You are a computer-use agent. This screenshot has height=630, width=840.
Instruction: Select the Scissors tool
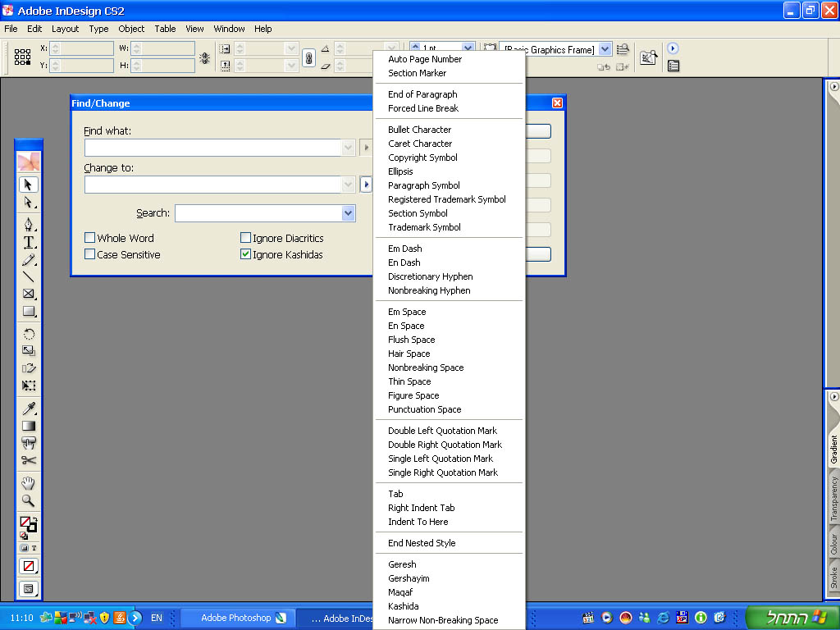29,460
